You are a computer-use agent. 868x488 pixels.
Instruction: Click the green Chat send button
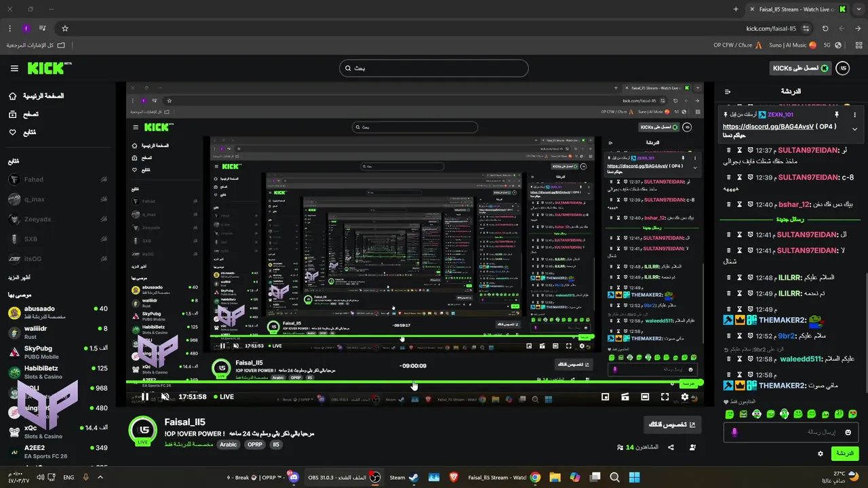(844, 453)
